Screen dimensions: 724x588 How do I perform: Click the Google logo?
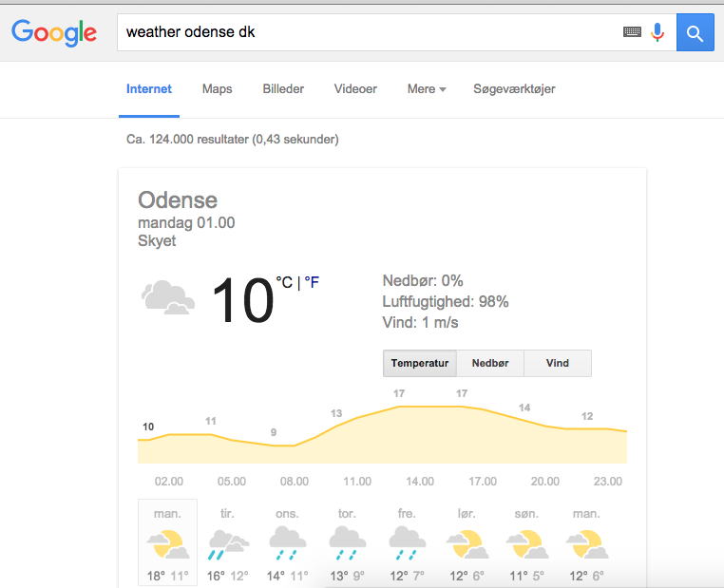point(54,32)
